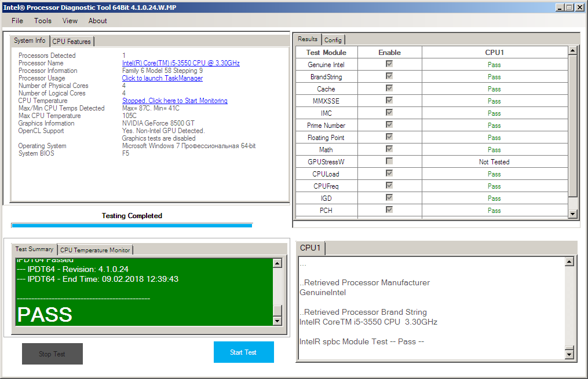Click the Start Monitoring temperature link

(175, 100)
